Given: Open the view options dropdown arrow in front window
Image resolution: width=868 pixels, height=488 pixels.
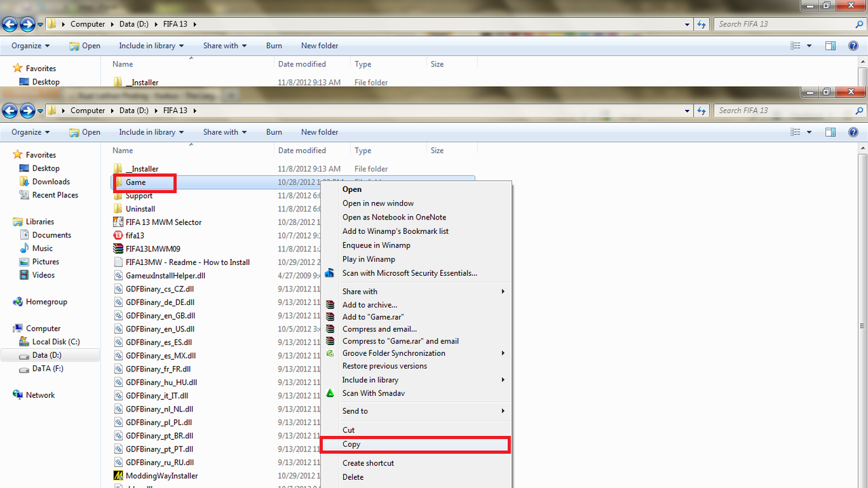Looking at the screenshot, I should (x=810, y=132).
